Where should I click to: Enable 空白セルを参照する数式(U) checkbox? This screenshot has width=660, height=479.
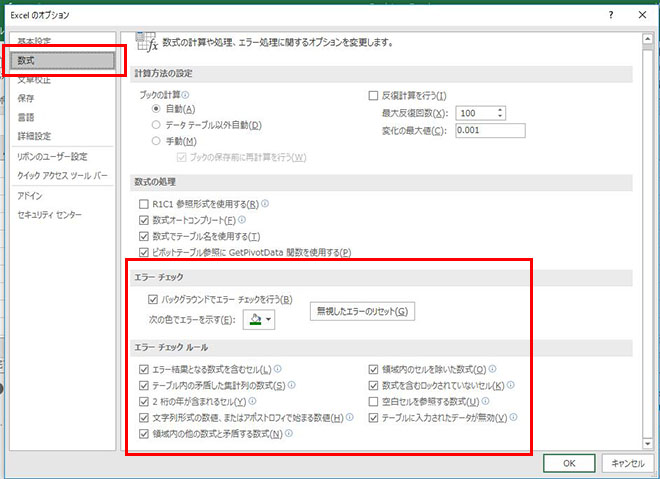click(373, 402)
